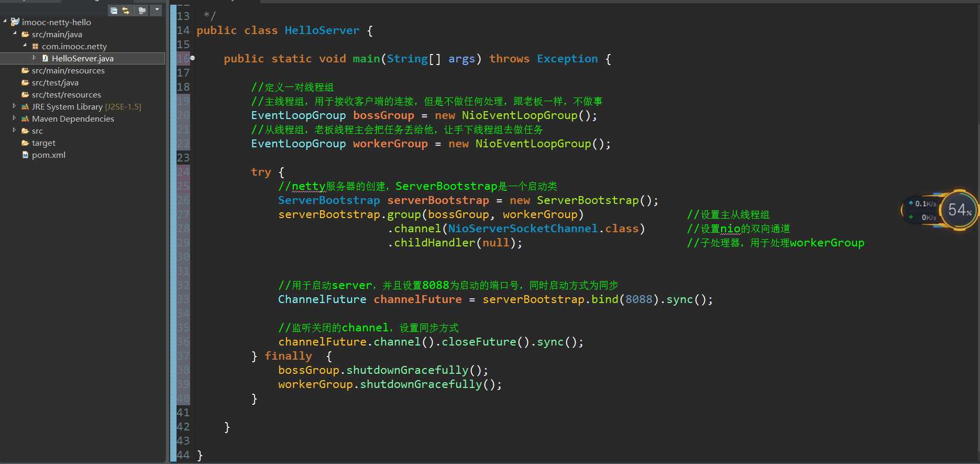
Task: Click the src/test/java folder icon
Action: coord(25,82)
